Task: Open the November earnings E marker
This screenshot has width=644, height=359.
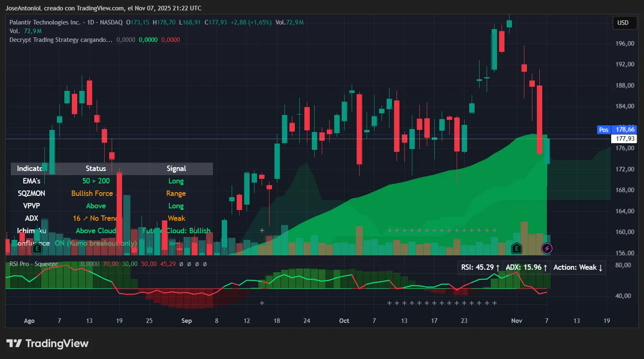Action: 516,248
